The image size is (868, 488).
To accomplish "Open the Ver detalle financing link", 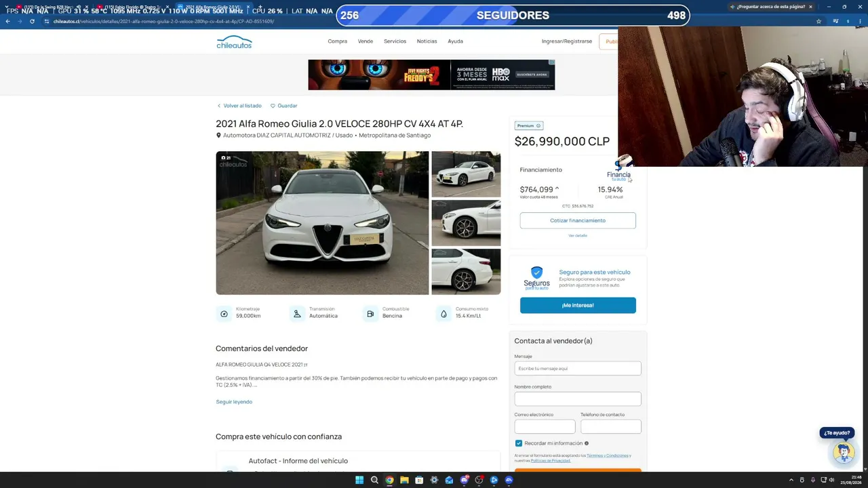I will coord(578,235).
